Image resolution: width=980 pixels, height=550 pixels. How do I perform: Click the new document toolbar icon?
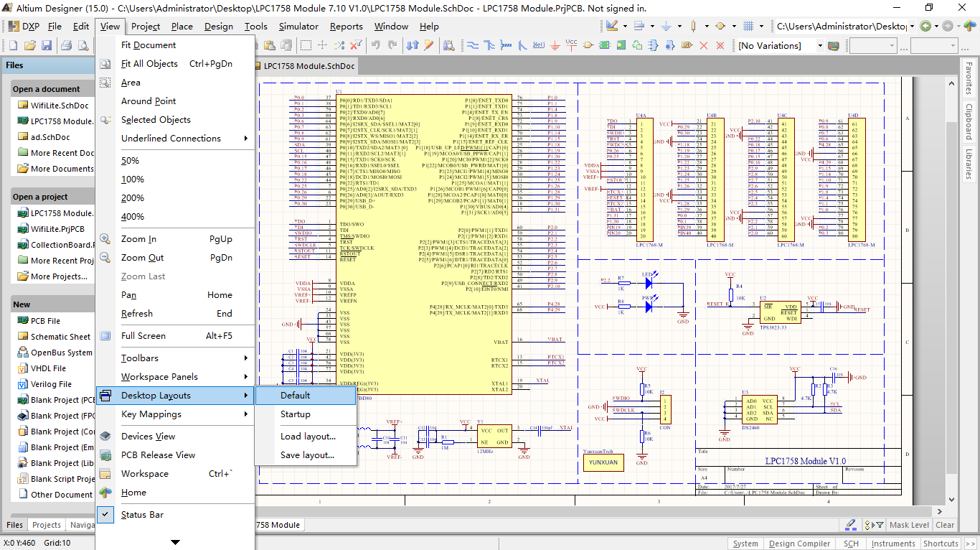pos(12,45)
